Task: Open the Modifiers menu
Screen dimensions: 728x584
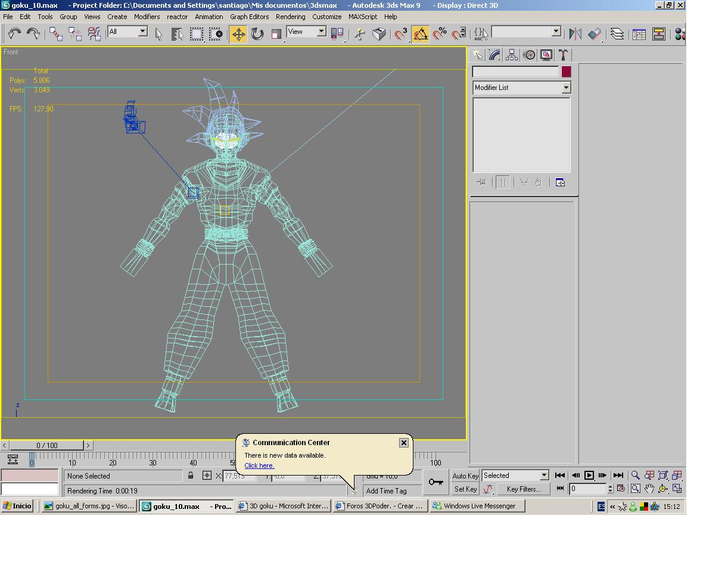Action: click(147, 17)
